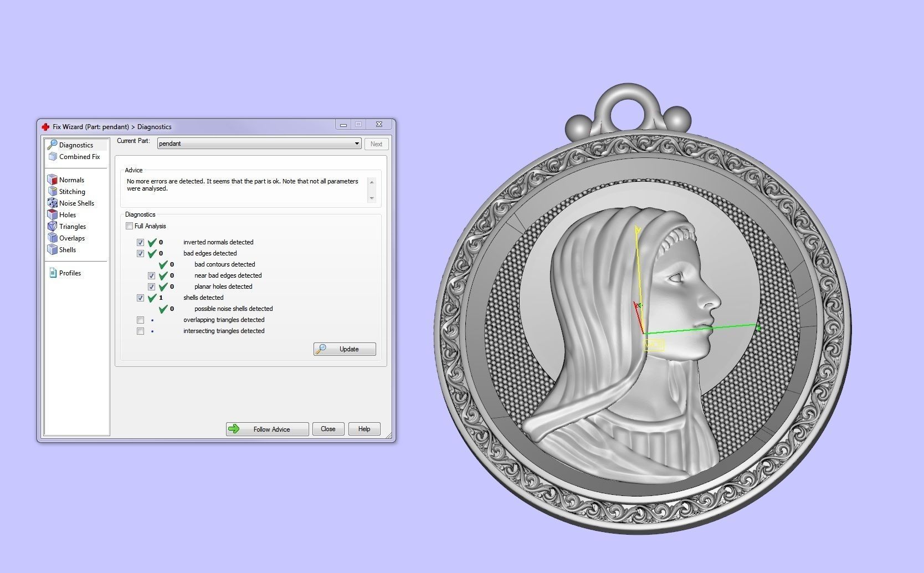The width and height of the screenshot is (924, 573).
Task: Open the Triangles page label
Action: point(73,227)
